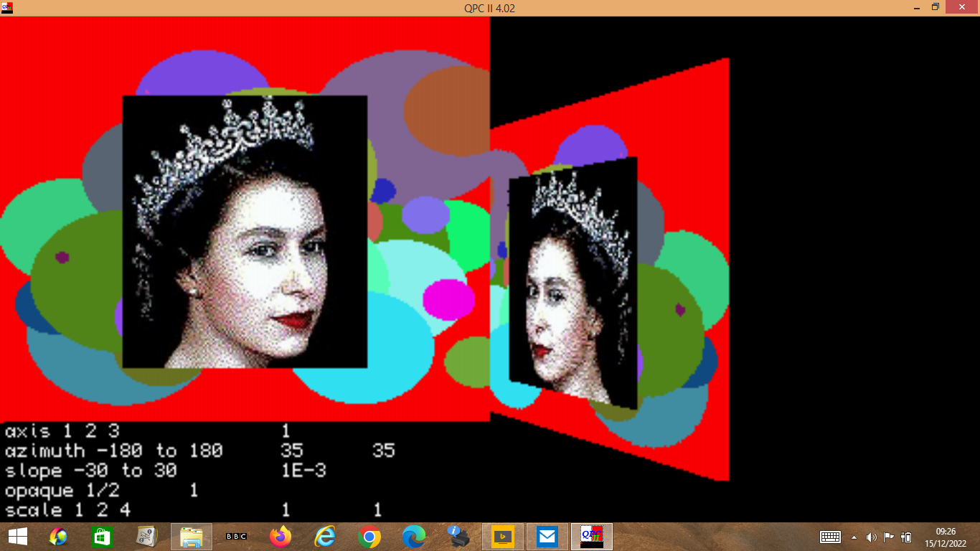Screen dimensions: 980x551
Task: Click the slope value '1E-3'
Action: [x=303, y=471]
